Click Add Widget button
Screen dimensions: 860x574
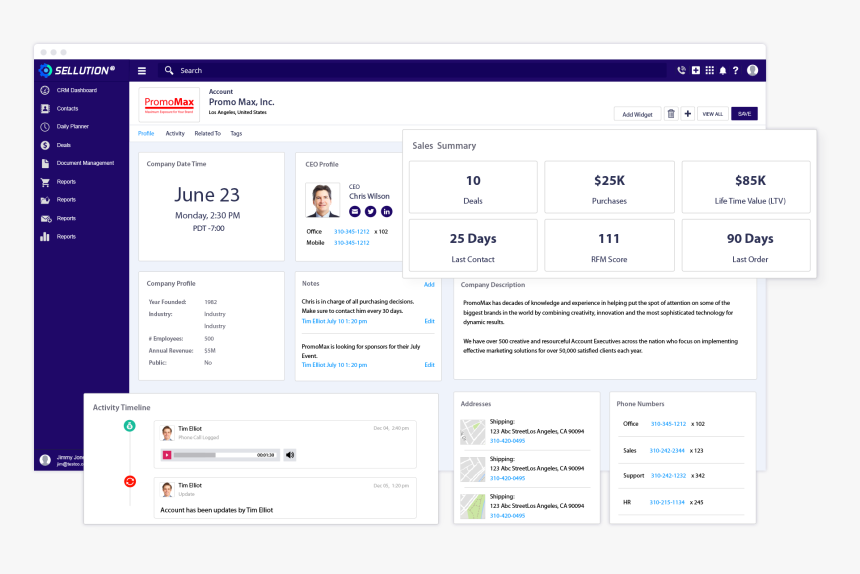[x=637, y=114]
